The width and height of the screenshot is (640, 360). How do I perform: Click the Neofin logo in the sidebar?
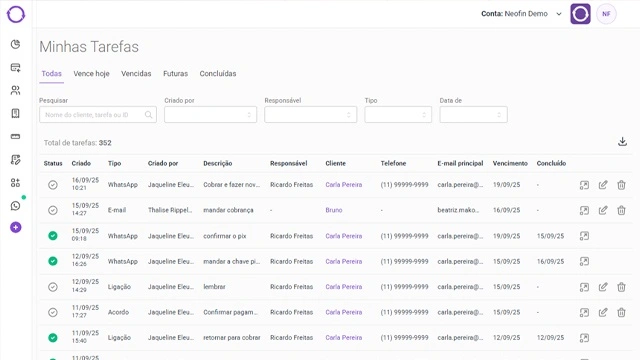pos(16,14)
